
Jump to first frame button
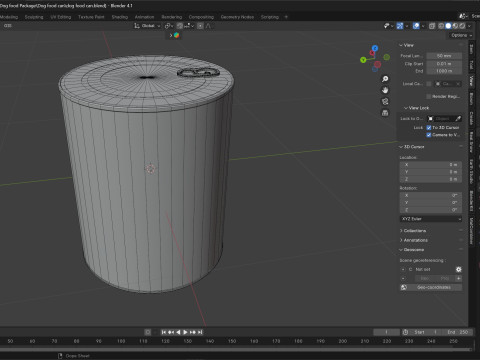pos(164,332)
